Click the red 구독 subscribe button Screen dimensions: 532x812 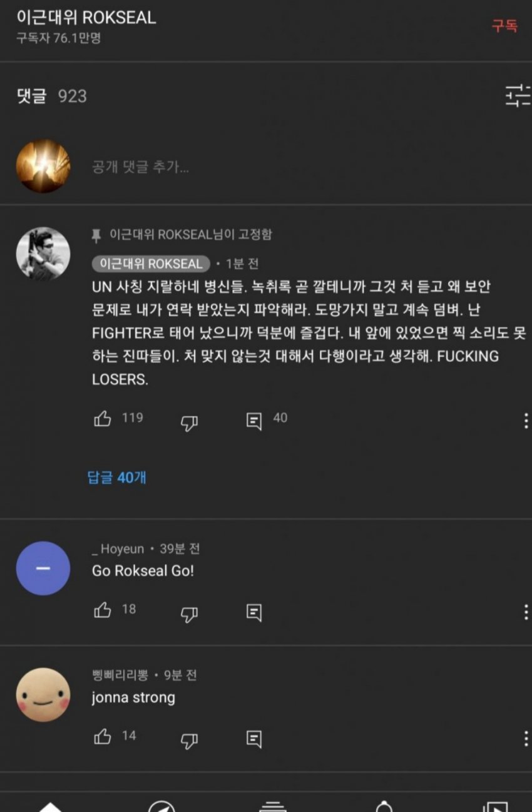(504, 26)
